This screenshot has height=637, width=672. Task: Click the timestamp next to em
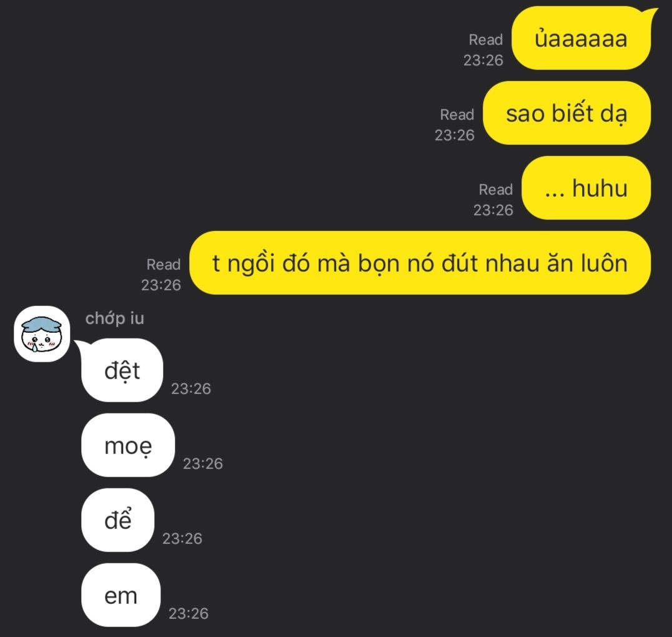click(188, 613)
